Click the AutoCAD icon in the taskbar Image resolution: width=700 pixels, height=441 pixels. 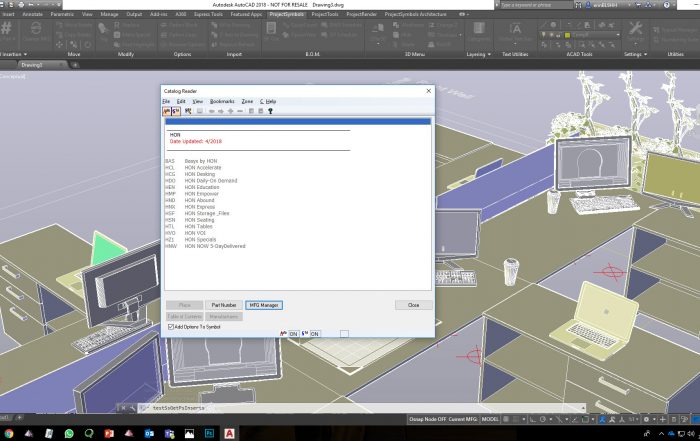click(229, 433)
